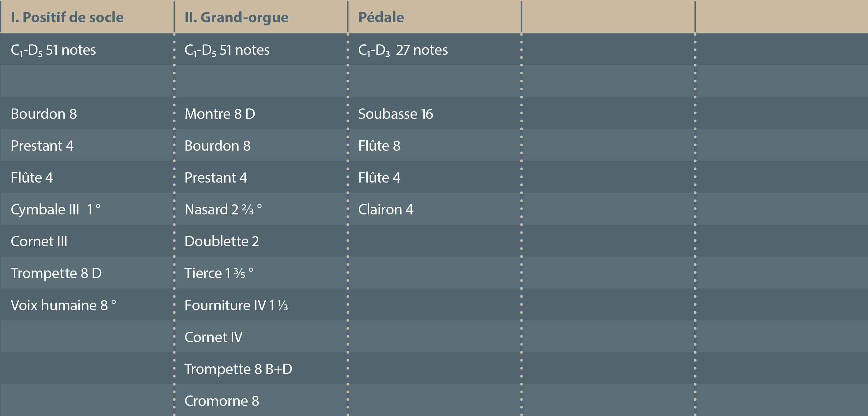Select the Positif 'Cymbale III 1°' stop
This screenshot has width=868, height=416.
(55, 210)
